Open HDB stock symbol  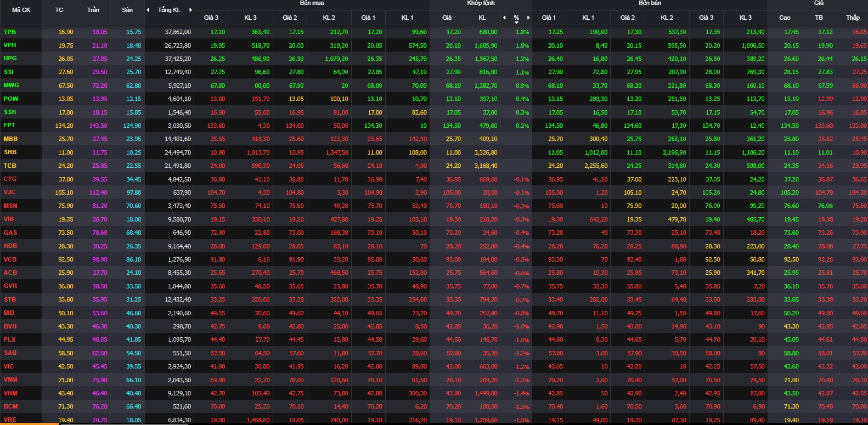pos(10,246)
